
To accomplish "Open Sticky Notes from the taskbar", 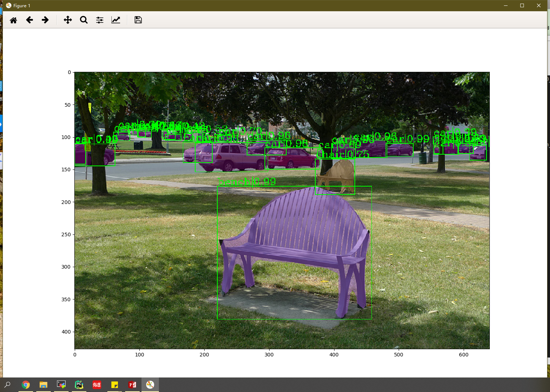I will tap(115, 385).
